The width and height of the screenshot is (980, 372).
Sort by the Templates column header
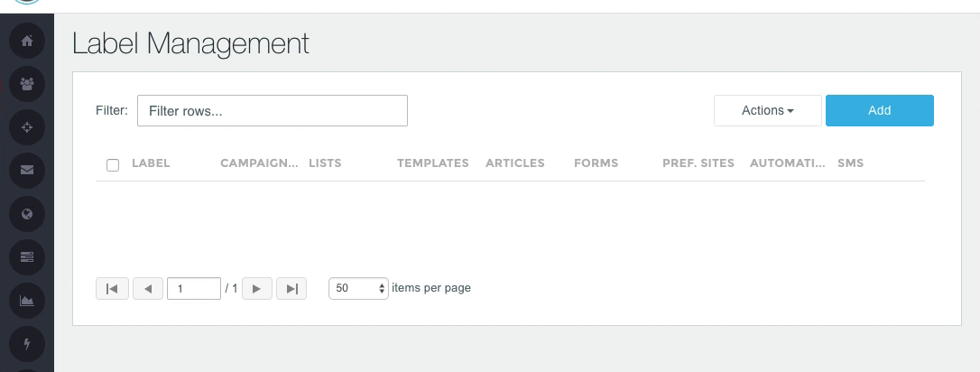[x=432, y=163]
